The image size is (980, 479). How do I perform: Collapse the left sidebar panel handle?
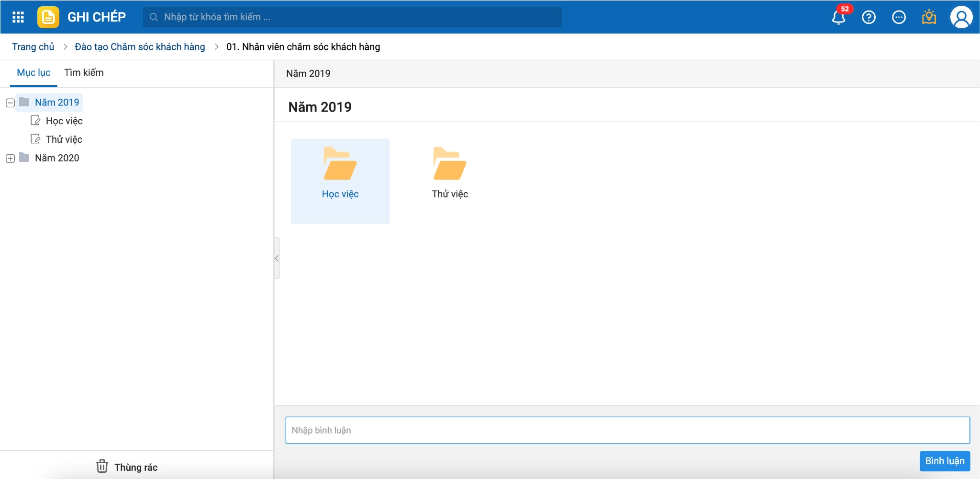click(x=277, y=258)
